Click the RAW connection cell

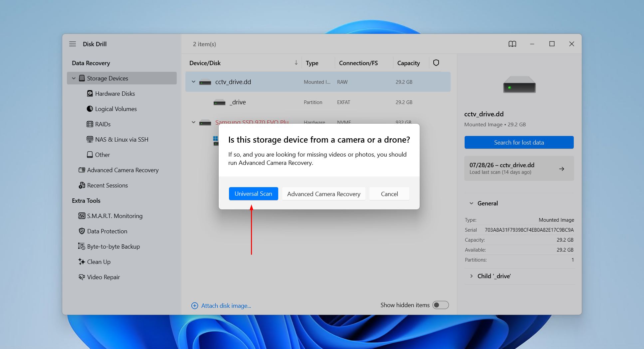point(342,82)
